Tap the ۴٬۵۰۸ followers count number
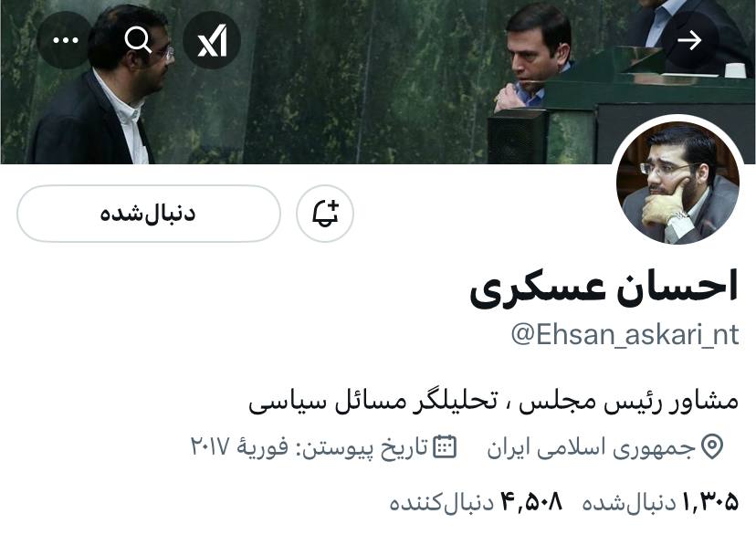 point(531,502)
